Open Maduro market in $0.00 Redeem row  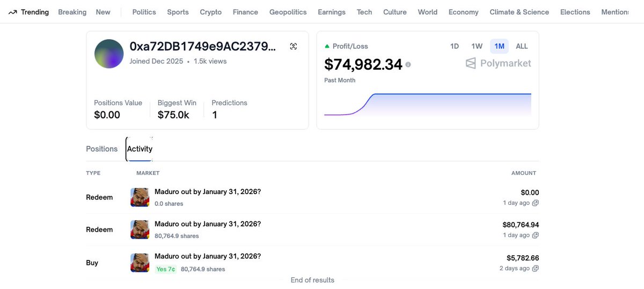click(x=208, y=191)
